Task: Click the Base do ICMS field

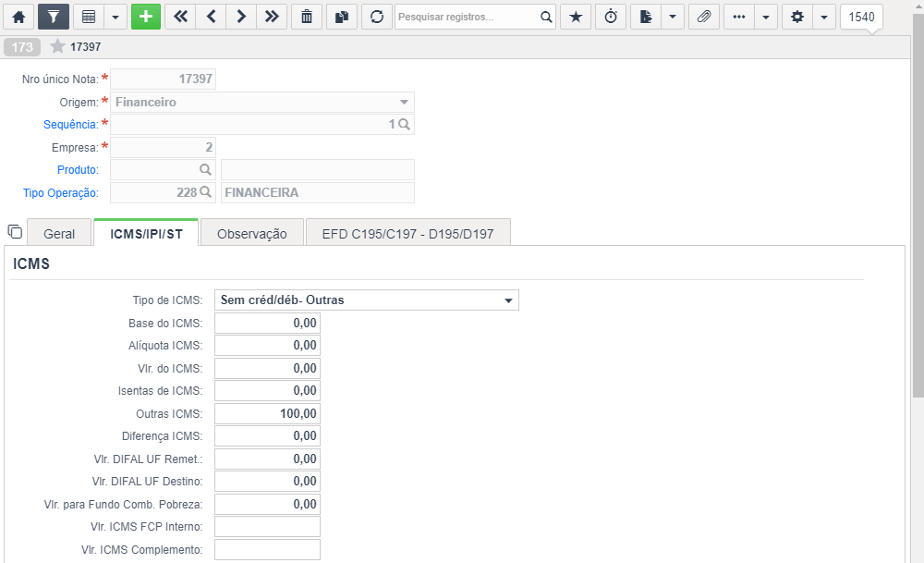Action: tap(268, 323)
